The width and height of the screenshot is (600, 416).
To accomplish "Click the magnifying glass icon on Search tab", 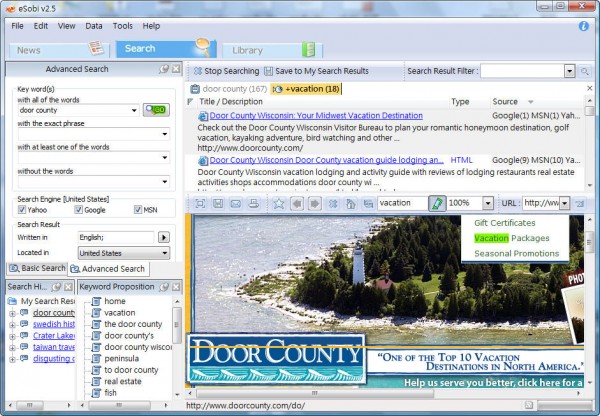I will click(202, 47).
